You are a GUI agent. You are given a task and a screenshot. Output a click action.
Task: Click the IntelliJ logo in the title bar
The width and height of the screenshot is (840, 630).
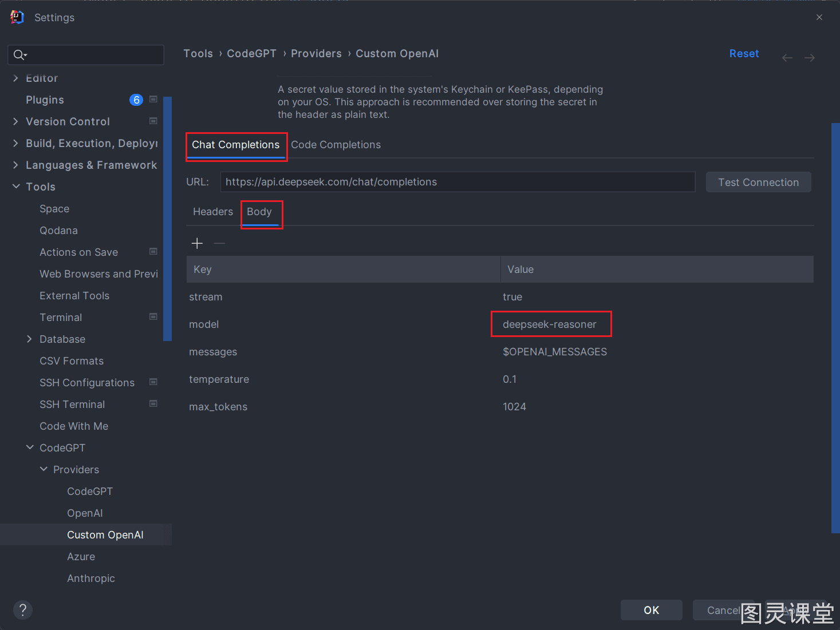pos(17,17)
